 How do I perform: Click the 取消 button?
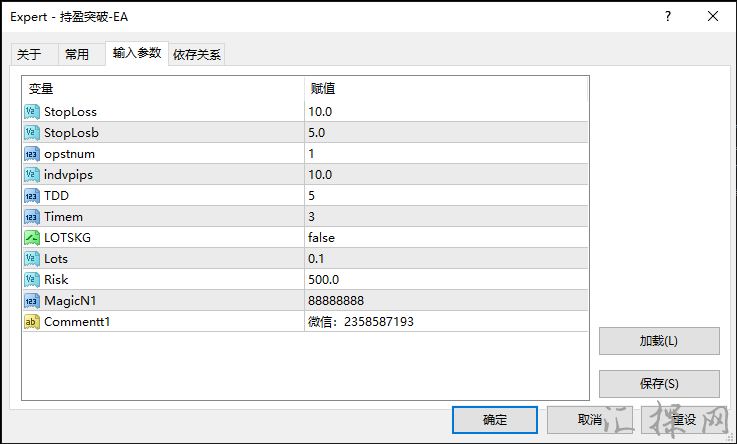coord(589,419)
